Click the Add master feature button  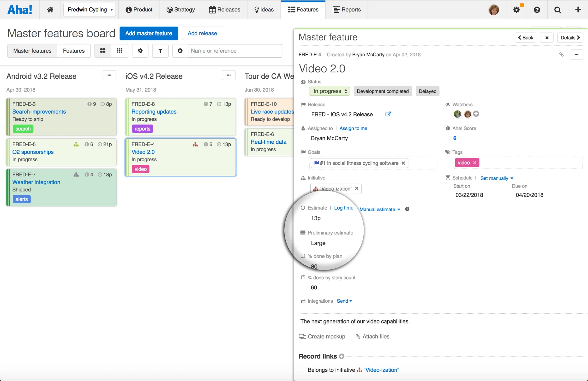[x=149, y=33]
